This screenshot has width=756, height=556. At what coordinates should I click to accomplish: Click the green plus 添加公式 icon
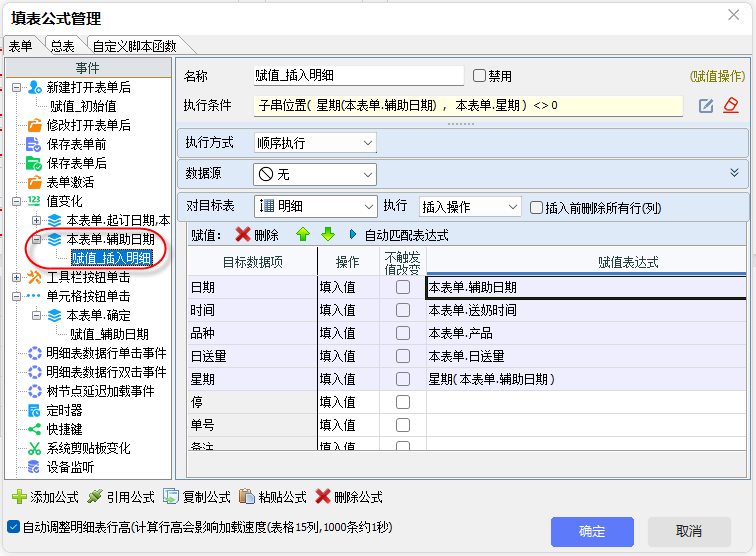point(19,497)
